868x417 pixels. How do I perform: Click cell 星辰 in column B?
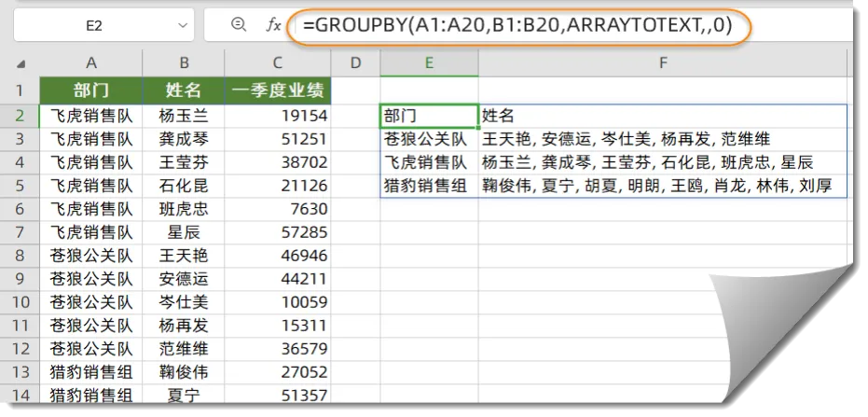click(184, 232)
